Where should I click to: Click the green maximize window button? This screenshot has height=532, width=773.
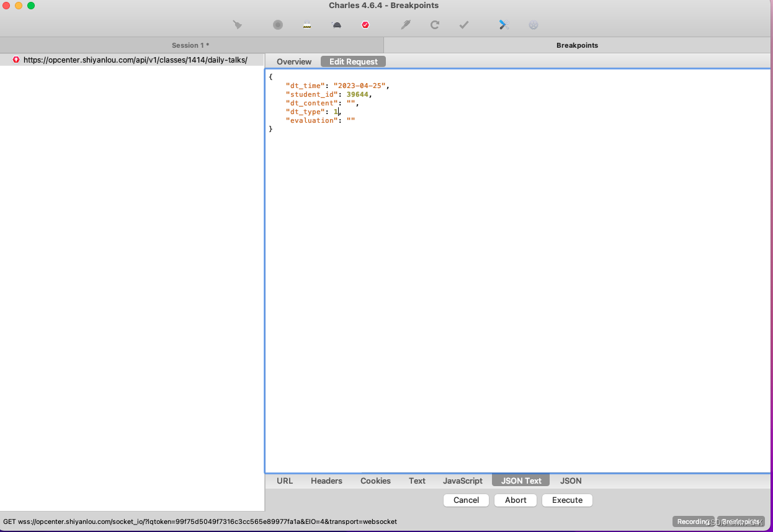click(x=31, y=6)
